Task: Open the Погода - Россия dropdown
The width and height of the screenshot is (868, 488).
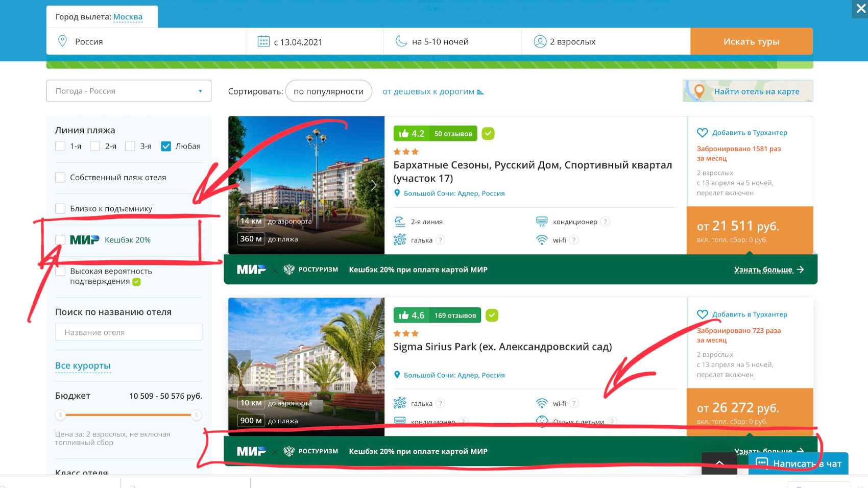Action: click(x=129, y=91)
